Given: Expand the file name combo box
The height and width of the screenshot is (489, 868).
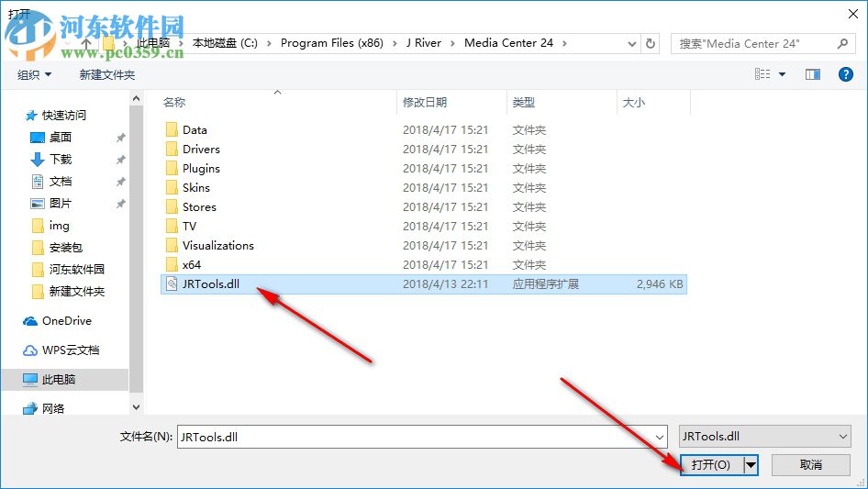Looking at the screenshot, I should [x=660, y=437].
